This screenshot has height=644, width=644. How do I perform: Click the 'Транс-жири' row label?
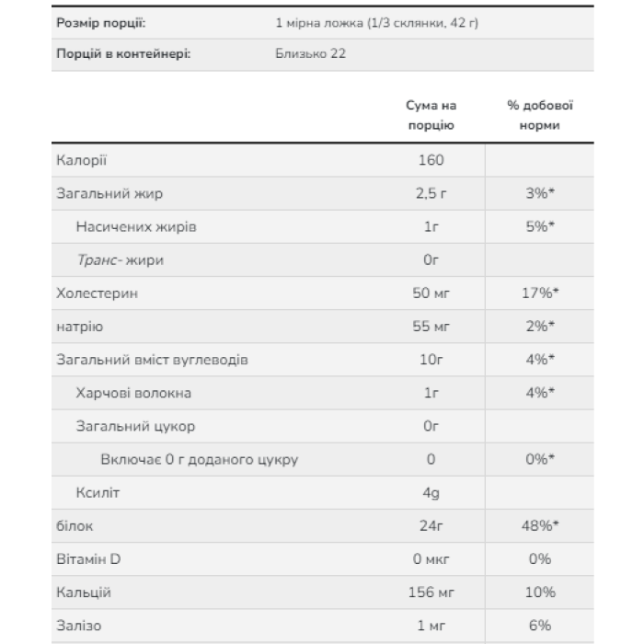[x=121, y=260]
